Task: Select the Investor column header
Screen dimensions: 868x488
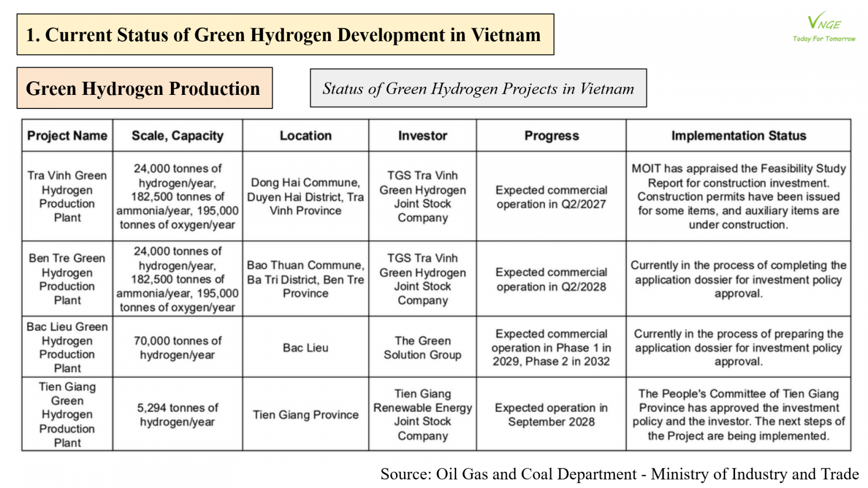Action: tap(423, 136)
